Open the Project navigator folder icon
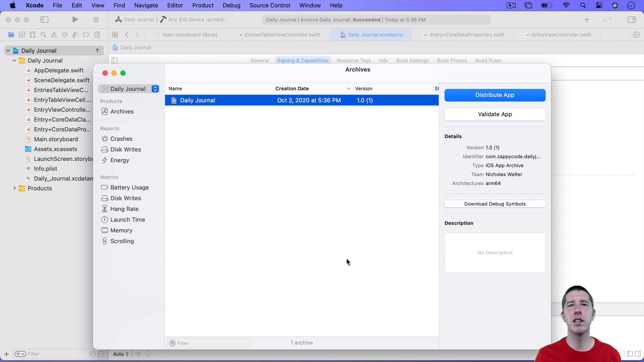This screenshot has height=362, width=644. tap(11, 35)
